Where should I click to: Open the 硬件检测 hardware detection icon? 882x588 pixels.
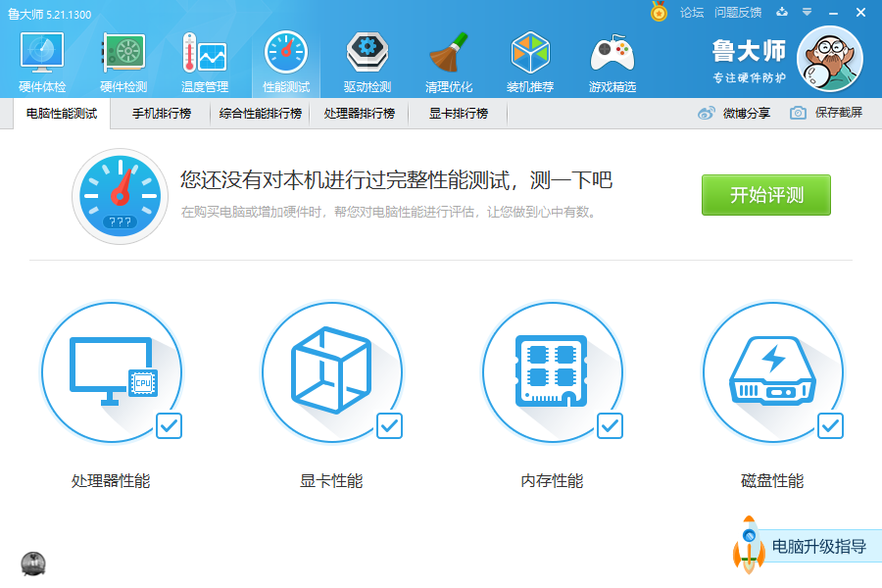123,61
